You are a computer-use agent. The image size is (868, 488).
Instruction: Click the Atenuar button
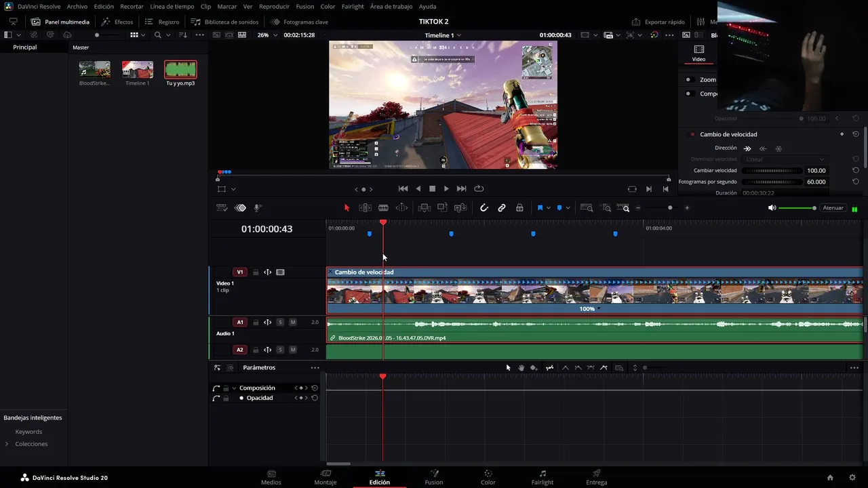(833, 208)
